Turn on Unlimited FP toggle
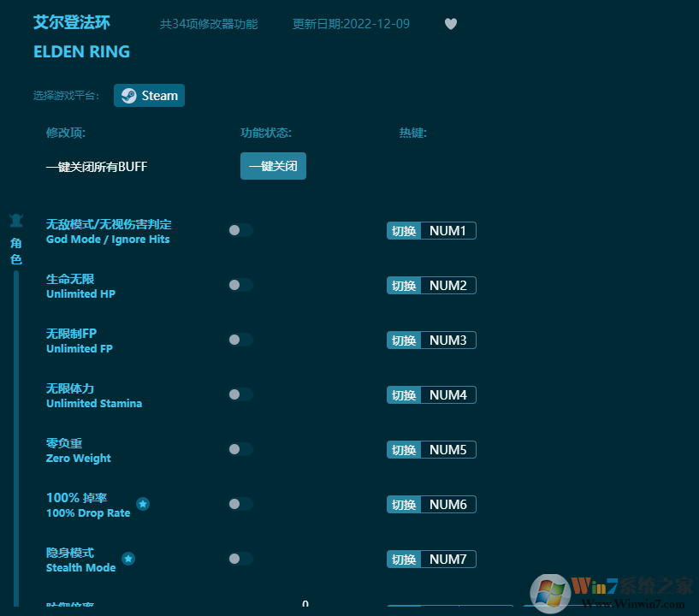Screen dimensions: 699x616 pyautogui.click(x=240, y=341)
